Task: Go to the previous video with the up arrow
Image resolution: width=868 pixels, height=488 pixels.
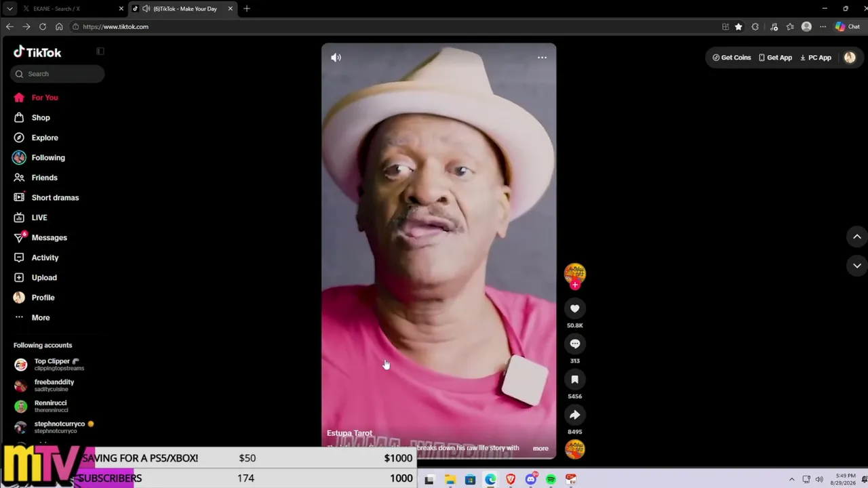Action: 857,237
